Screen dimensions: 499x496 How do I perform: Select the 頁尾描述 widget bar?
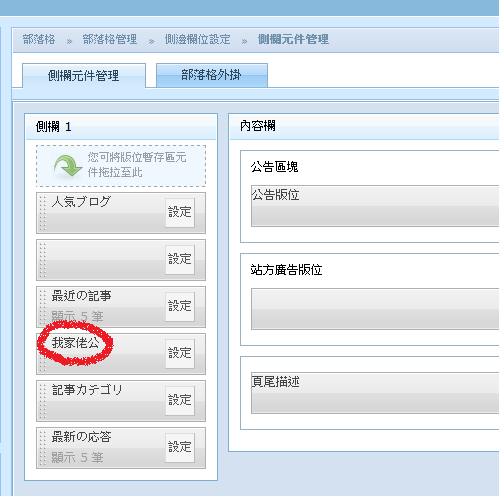tap(375, 393)
